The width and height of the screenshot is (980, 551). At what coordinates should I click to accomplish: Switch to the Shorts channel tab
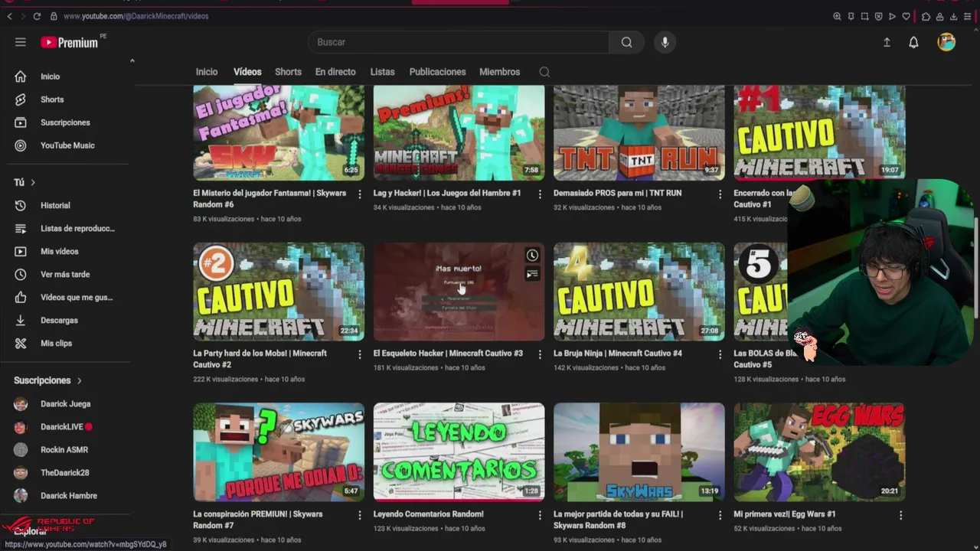tap(288, 72)
